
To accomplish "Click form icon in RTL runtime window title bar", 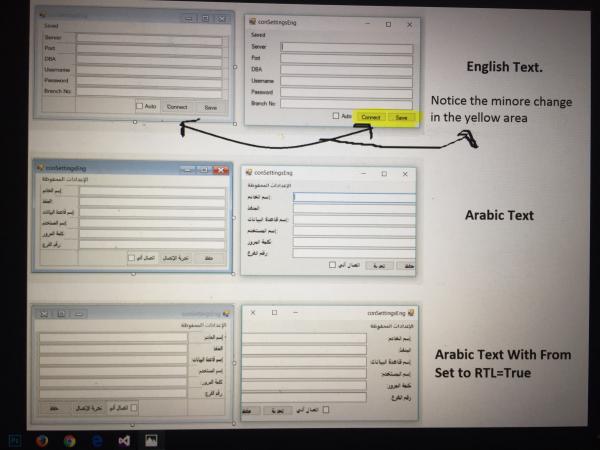I will tap(411, 313).
